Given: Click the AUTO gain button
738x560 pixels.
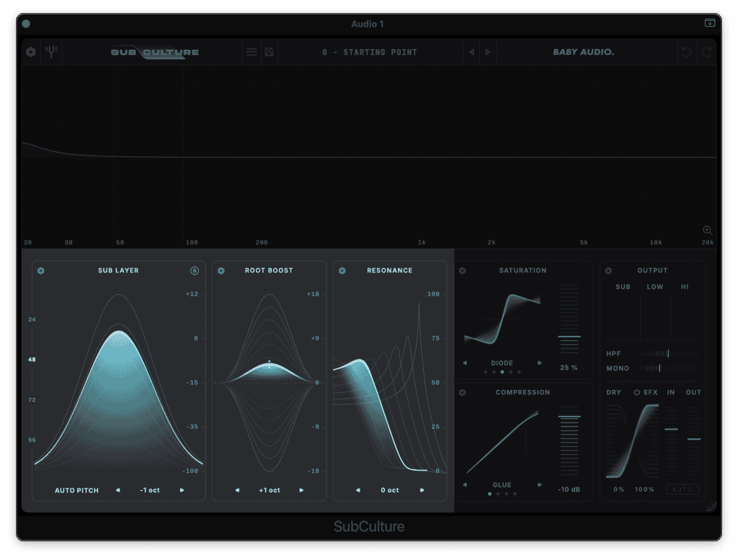Looking at the screenshot, I should pyautogui.click(x=683, y=489).
